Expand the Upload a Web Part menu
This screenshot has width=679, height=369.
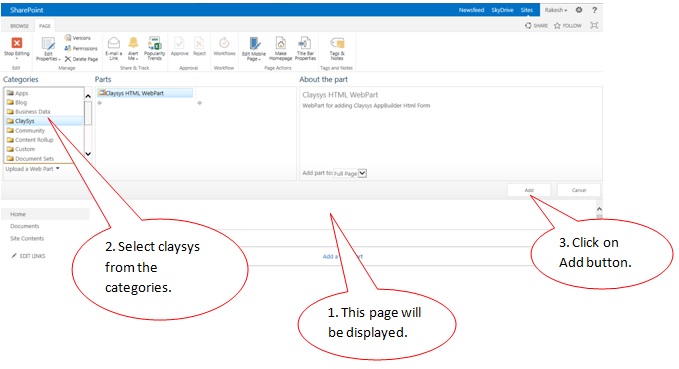click(x=32, y=169)
